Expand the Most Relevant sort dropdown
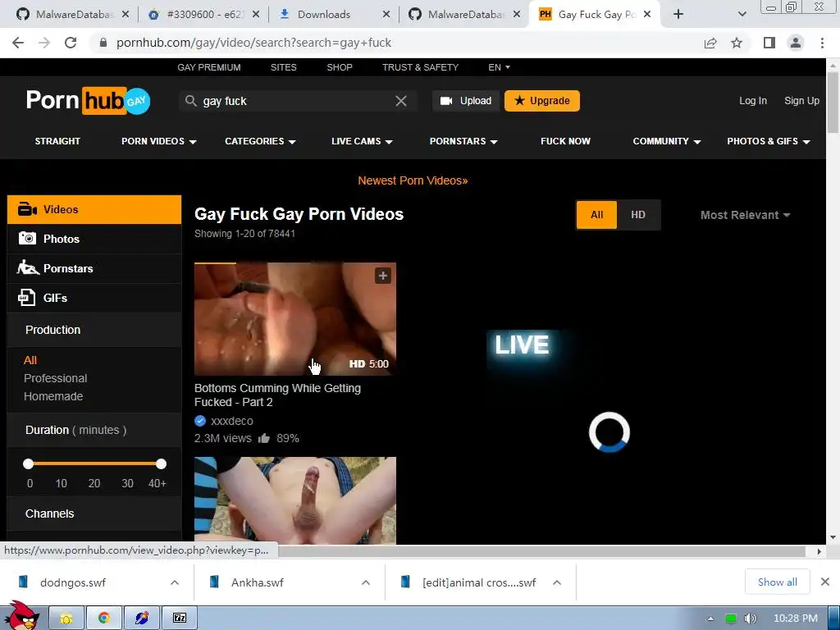The width and height of the screenshot is (840, 630). coord(745,215)
